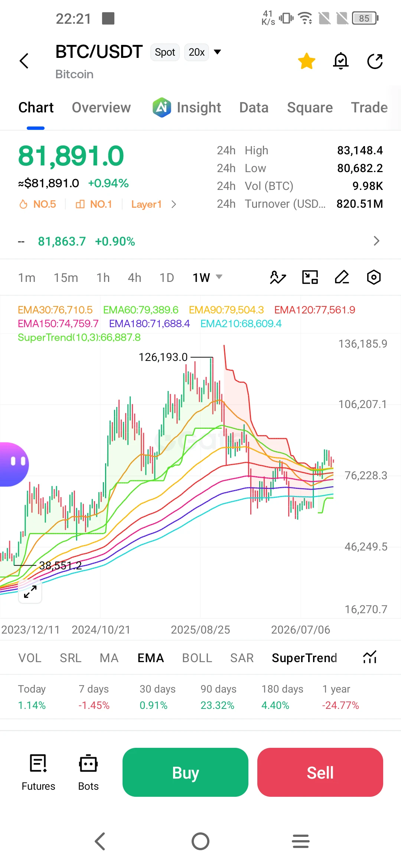Image resolution: width=401 pixels, height=868 pixels.
Task: Select the 4h timeframe
Action: click(x=134, y=277)
